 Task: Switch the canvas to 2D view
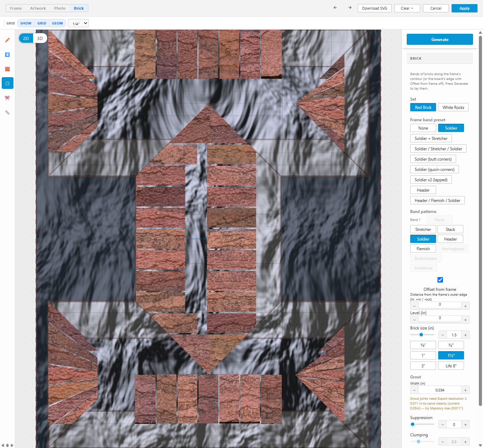click(26, 38)
